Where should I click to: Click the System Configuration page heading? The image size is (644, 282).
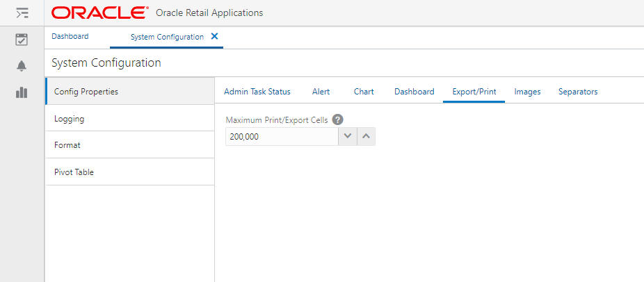tap(106, 63)
